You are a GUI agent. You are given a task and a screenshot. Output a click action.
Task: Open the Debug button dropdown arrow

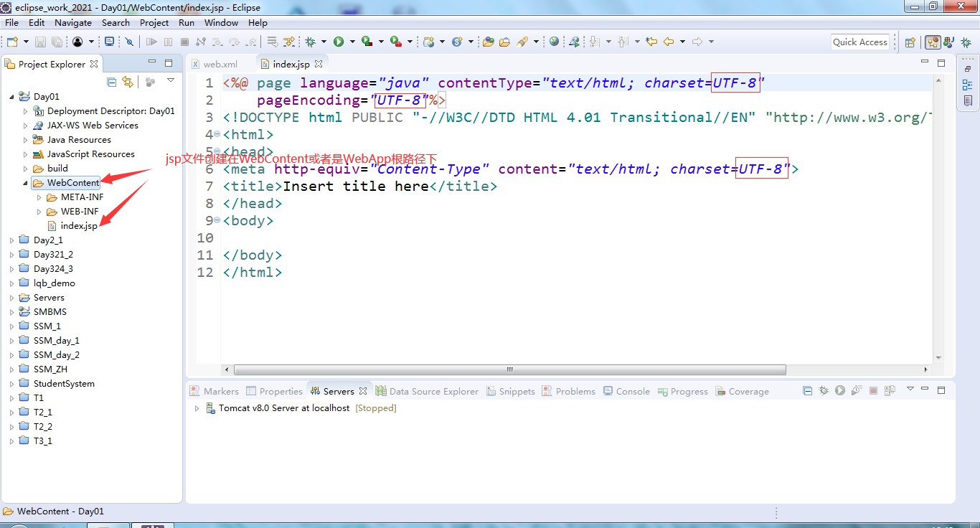(324, 42)
